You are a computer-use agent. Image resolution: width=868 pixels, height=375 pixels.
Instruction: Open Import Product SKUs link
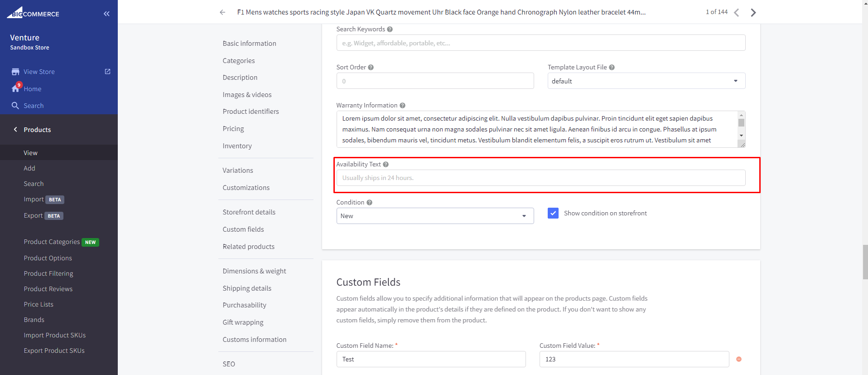(55, 335)
